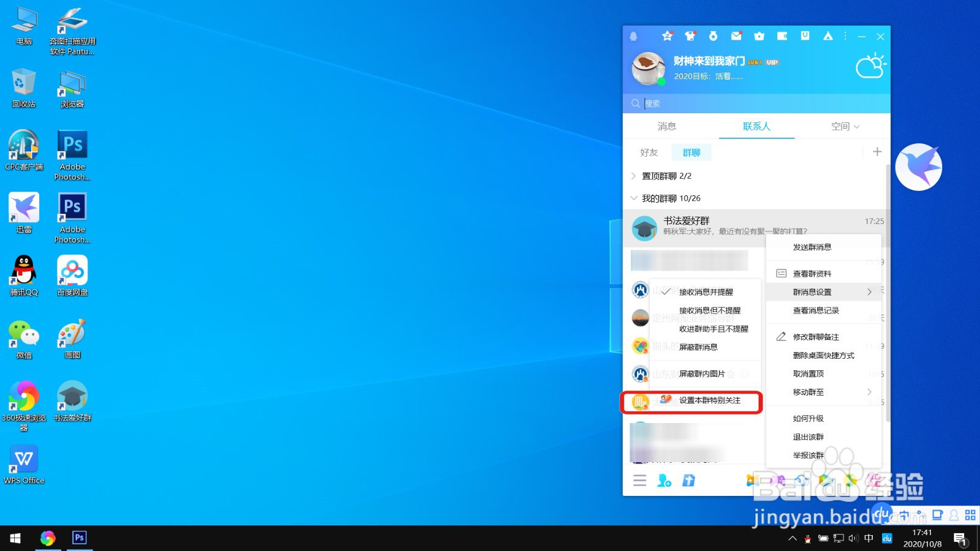Click the volume icon in system tray
The image size is (980, 551).
coord(853,539)
